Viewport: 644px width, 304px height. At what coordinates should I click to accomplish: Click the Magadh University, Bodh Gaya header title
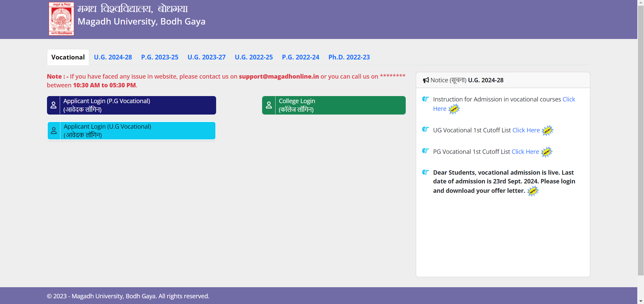141,21
